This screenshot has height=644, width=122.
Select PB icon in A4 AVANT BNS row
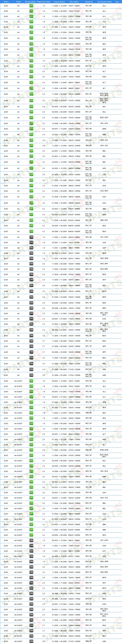[x=31, y=535]
